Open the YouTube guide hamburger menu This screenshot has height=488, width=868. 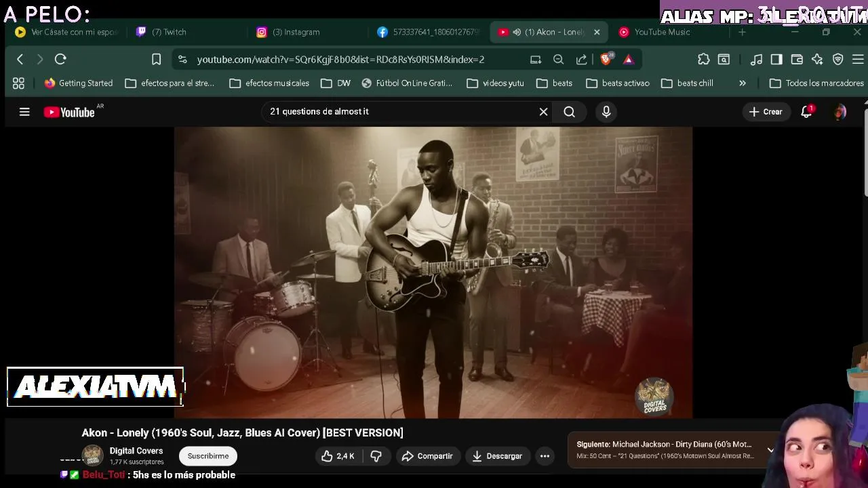coord(24,112)
